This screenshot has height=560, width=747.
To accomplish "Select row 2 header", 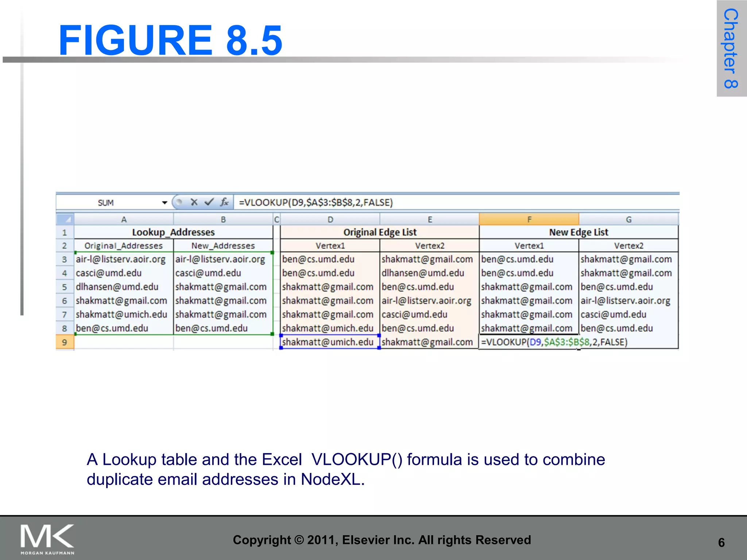I will pos(65,246).
